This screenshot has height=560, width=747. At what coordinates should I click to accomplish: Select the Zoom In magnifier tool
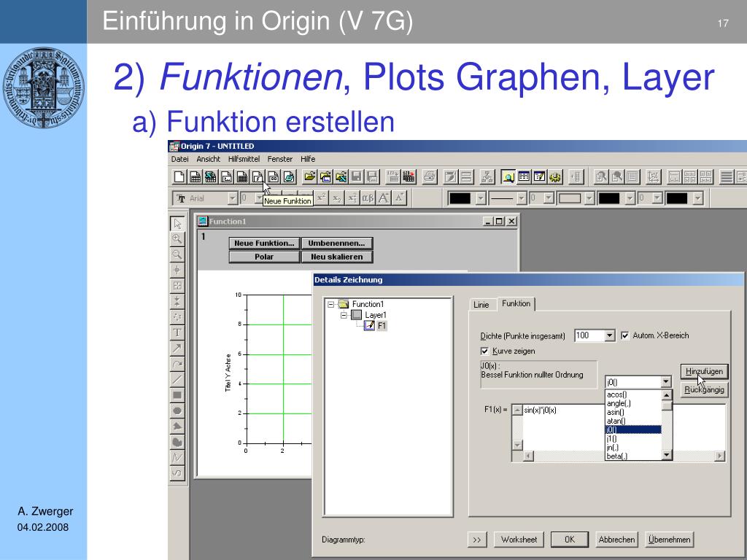[x=177, y=239]
